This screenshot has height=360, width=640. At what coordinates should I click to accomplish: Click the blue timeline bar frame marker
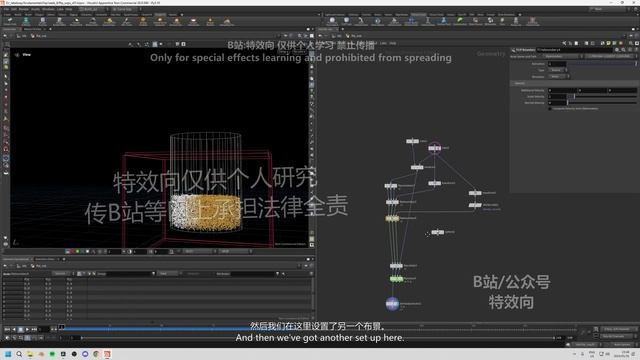click(61, 327)
